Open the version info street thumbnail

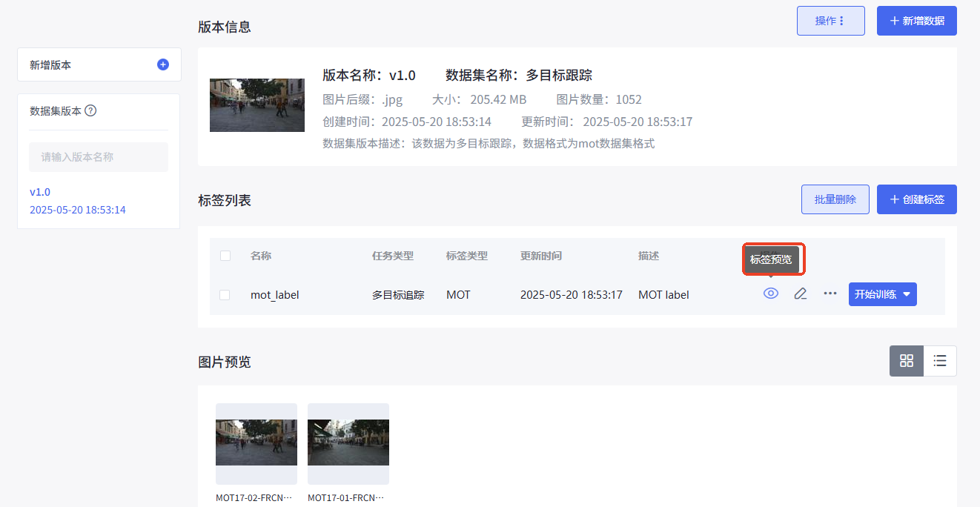(257, 105)
